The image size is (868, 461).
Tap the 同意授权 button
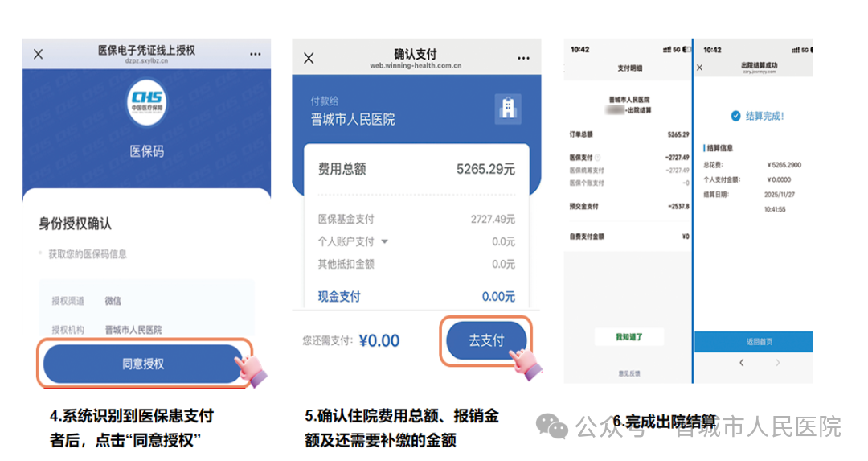tap(143, 364)
